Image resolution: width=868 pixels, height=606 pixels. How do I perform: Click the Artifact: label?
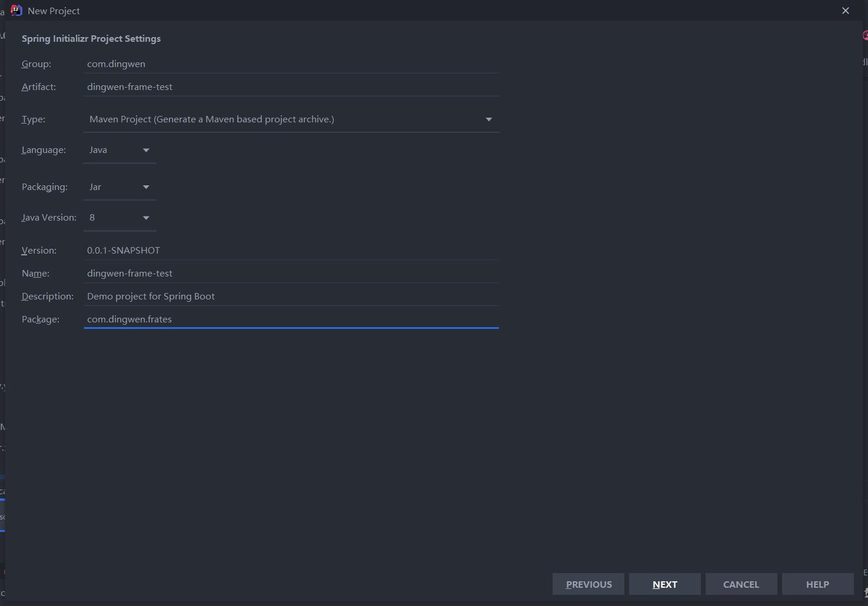[x=39, y=86]
